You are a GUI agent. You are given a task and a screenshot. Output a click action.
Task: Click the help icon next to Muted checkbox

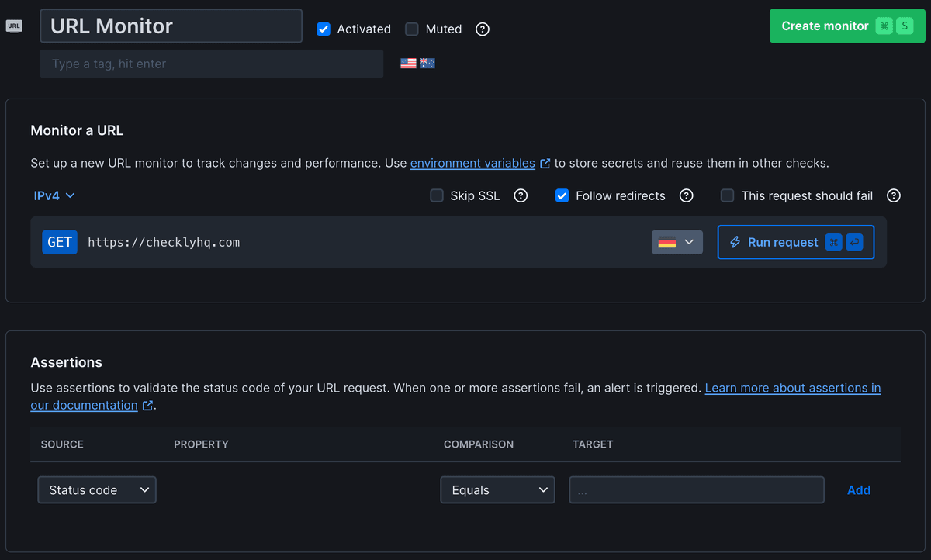click(x=482, y=29)
